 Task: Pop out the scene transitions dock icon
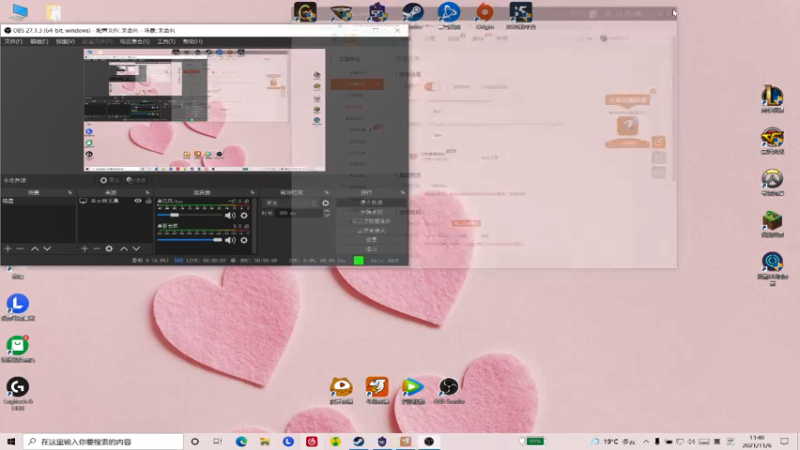[327, 192]
